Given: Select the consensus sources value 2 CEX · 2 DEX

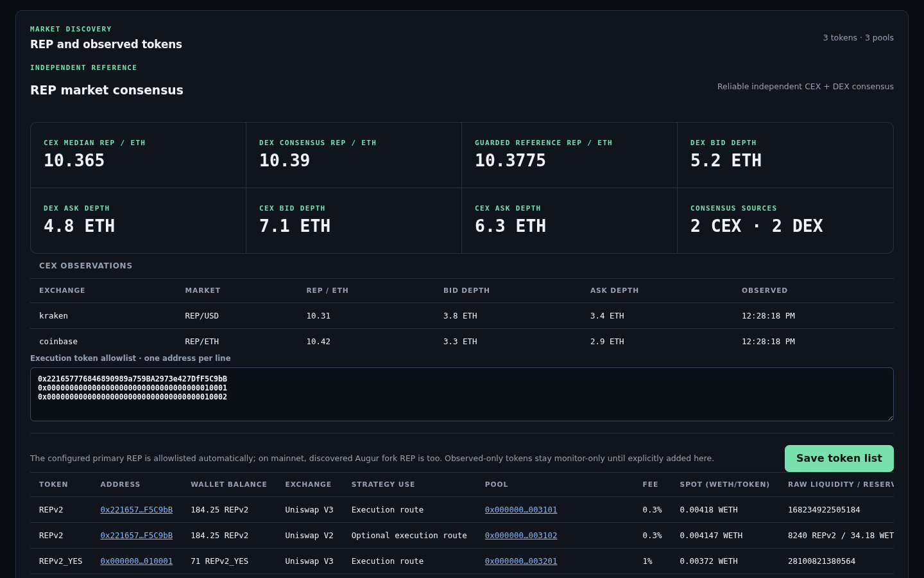Looking at the screenshot, I should coord(757,226).
